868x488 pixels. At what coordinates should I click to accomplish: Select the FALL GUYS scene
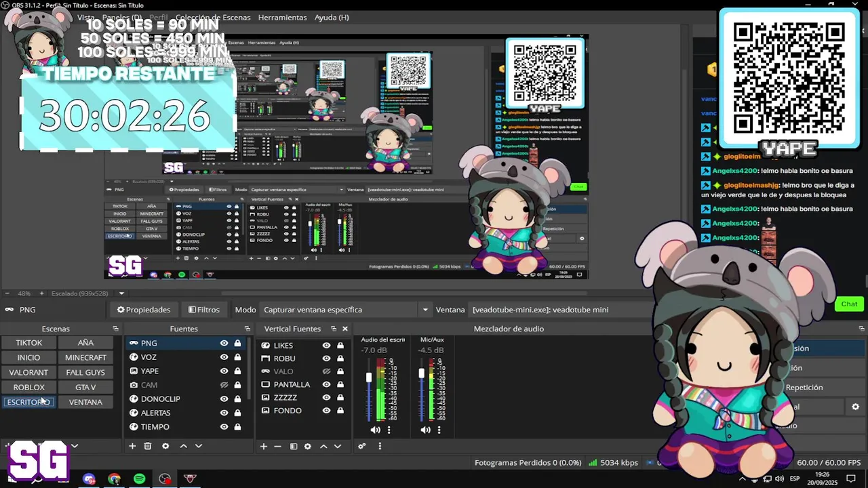[x=85, y=373]
